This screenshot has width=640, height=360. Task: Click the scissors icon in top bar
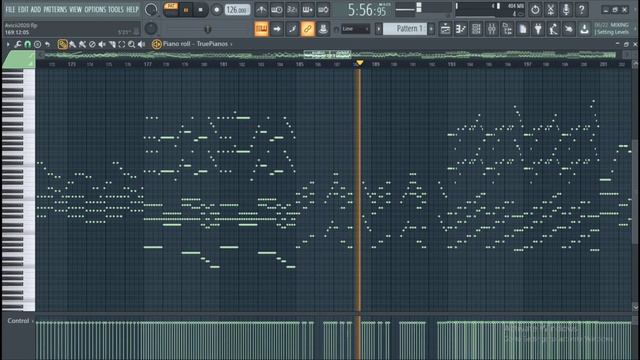pos(551,9)
